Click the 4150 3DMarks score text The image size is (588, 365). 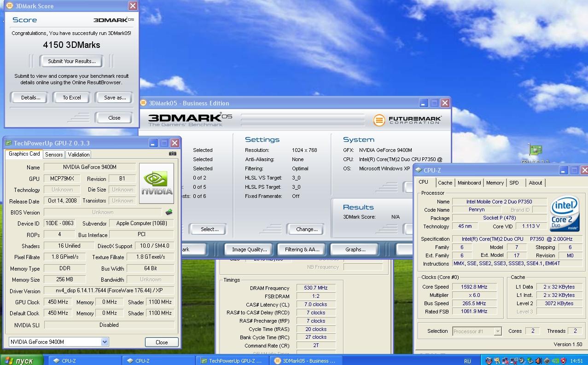tap(71, 45)
